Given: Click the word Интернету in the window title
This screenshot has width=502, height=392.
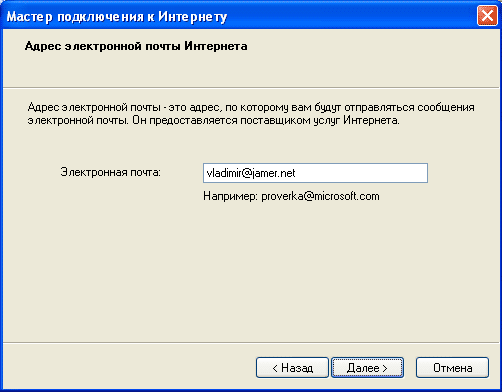Looking at the screenshot, I should pos(192,17).
